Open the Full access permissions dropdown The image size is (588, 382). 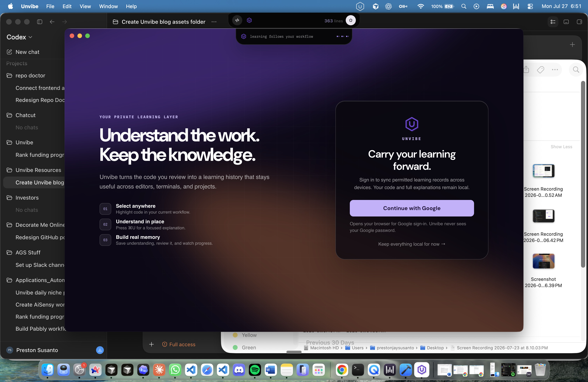tap(179, 344)
